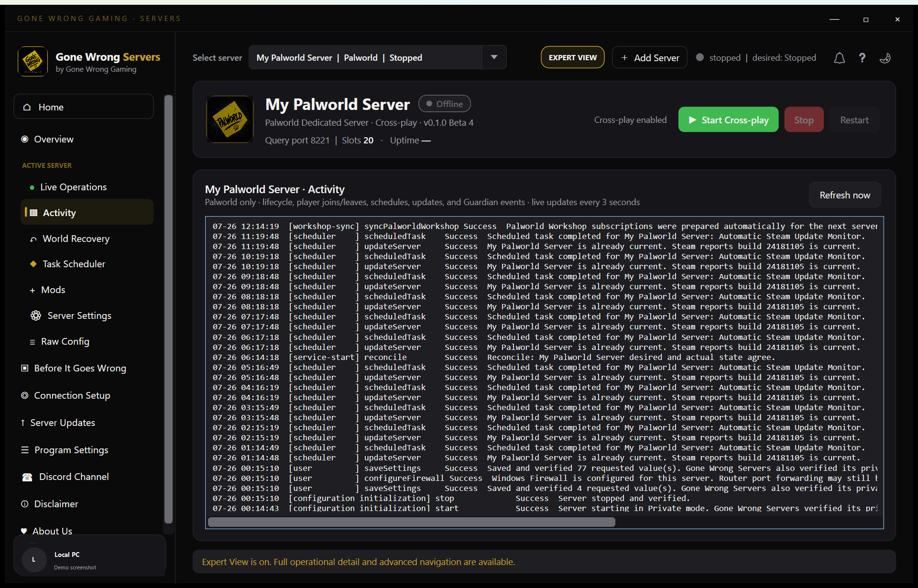This screenshot has height=588, width=918.
Task: Click the Connection Setup target icon
Action: (25, 395)
